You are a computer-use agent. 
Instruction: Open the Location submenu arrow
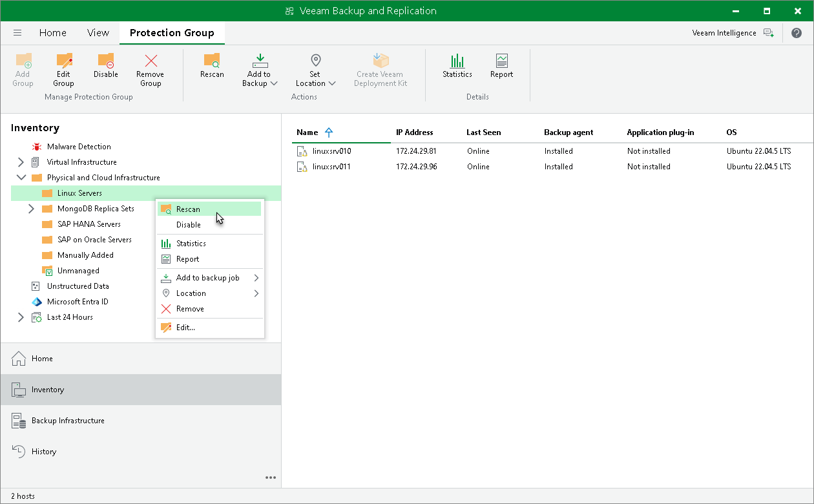tap(256, 293)
